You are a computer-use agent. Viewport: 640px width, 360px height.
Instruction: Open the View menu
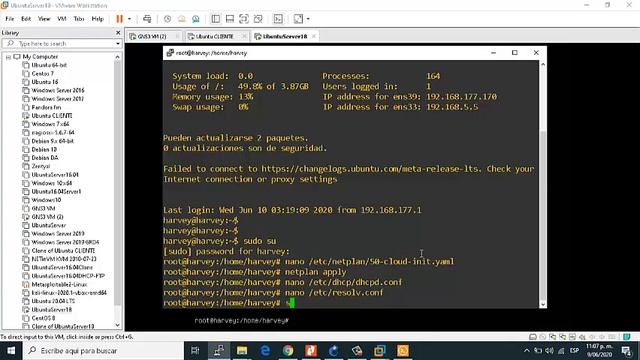click(44, 19)
